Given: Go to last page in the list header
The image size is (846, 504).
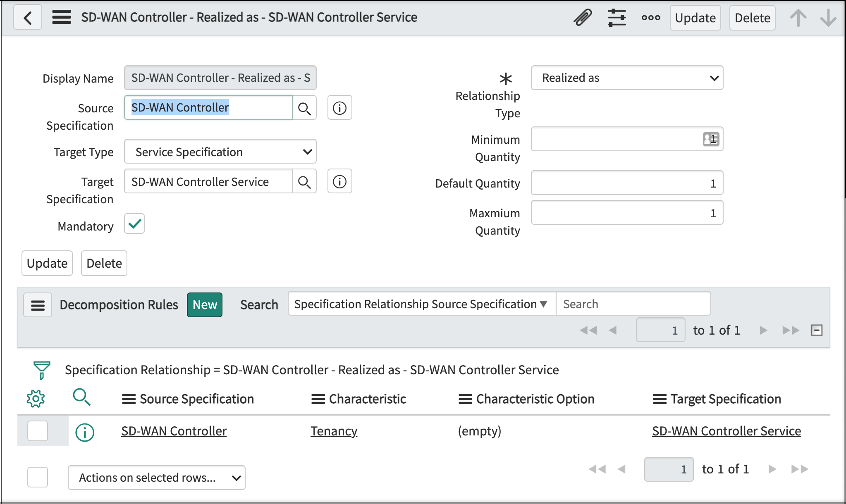Looking at the screenshot, I should pos(791,330).
